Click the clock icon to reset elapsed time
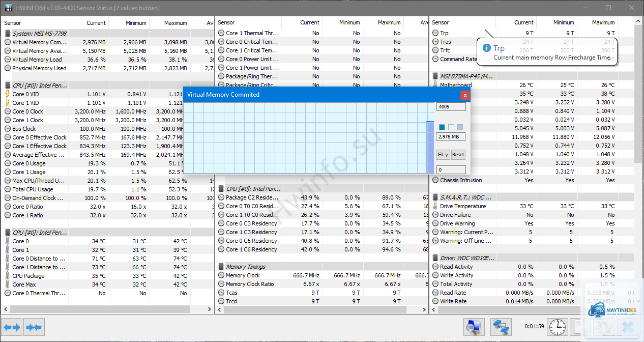644x342 pixels. pyautogui.click(x=558, y=327)
